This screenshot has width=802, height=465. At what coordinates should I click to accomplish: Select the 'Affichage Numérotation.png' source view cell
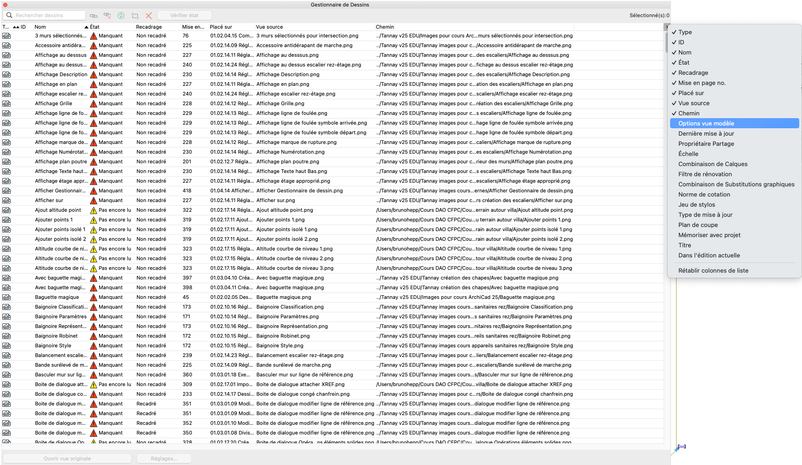(x=291, y=152)
